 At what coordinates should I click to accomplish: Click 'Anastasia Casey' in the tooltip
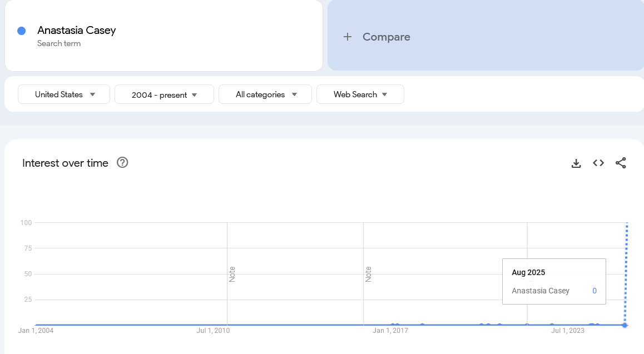point(541,291)
